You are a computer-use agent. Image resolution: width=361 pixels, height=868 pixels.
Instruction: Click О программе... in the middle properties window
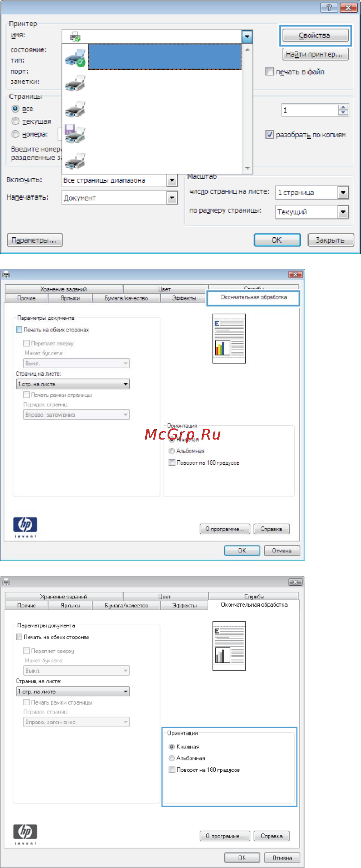tap(225, 529)
